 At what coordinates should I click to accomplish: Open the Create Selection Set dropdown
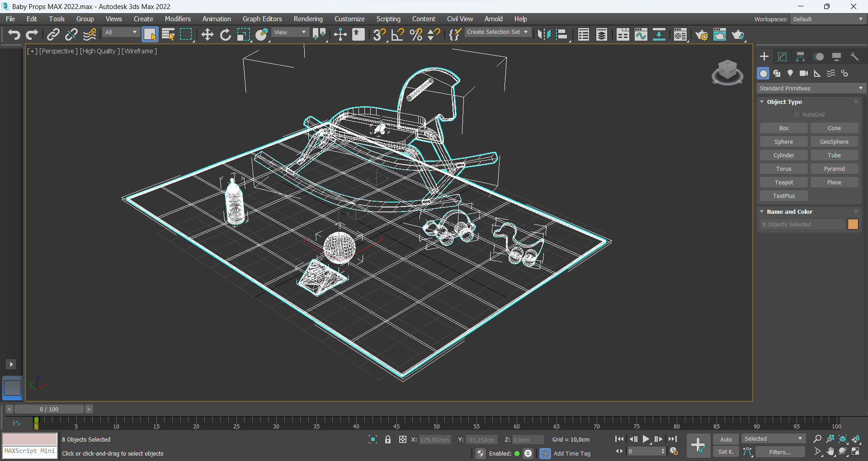coord(497,32)
